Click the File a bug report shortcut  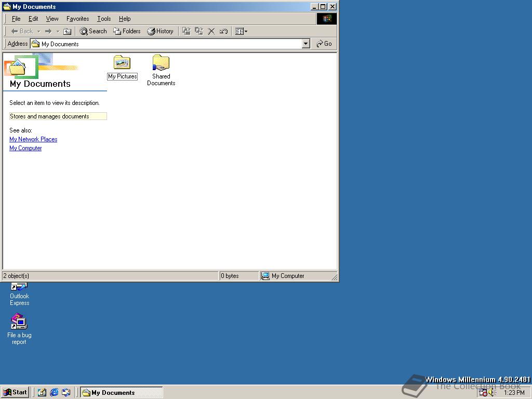click(19, 329)
